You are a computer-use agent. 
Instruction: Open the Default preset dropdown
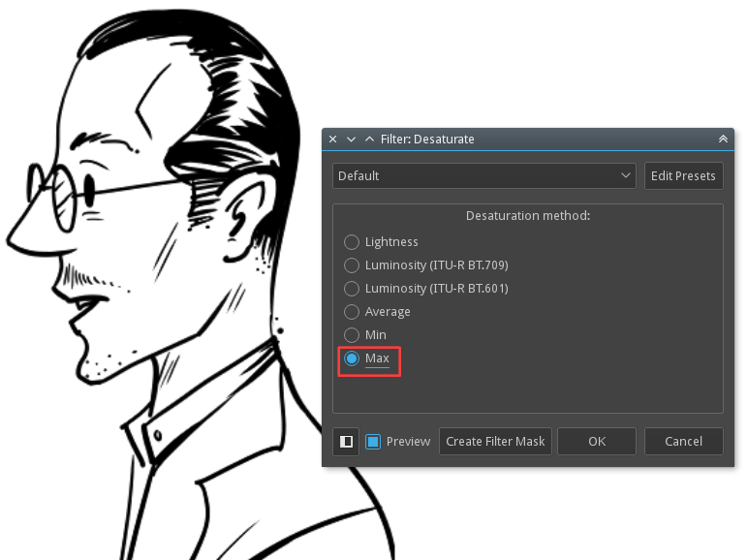484,175
